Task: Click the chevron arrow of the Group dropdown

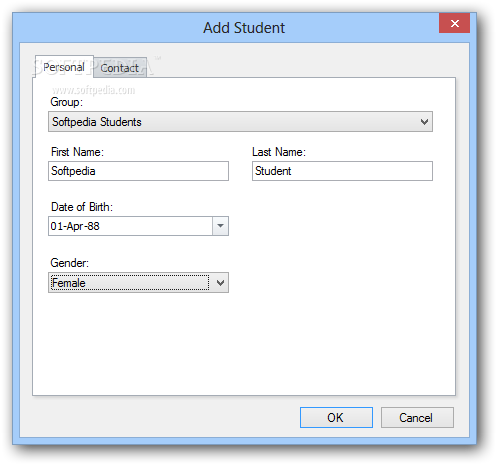Action: [424, 122]
